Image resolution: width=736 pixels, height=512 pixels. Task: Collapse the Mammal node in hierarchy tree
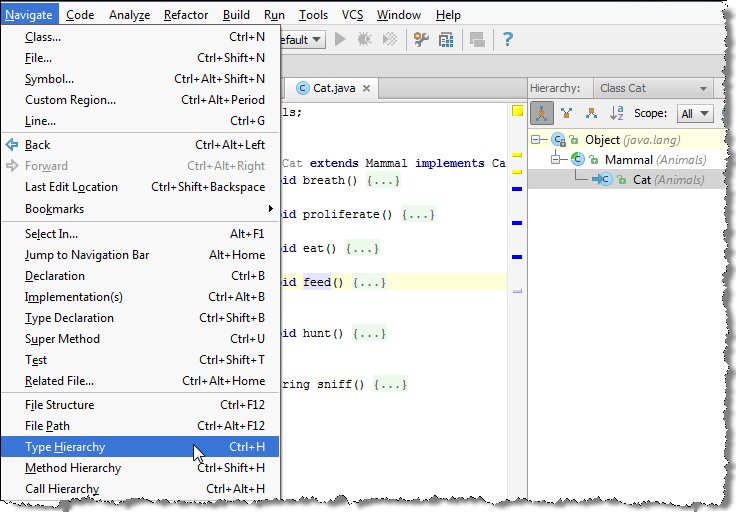click(x=556, y=160)
